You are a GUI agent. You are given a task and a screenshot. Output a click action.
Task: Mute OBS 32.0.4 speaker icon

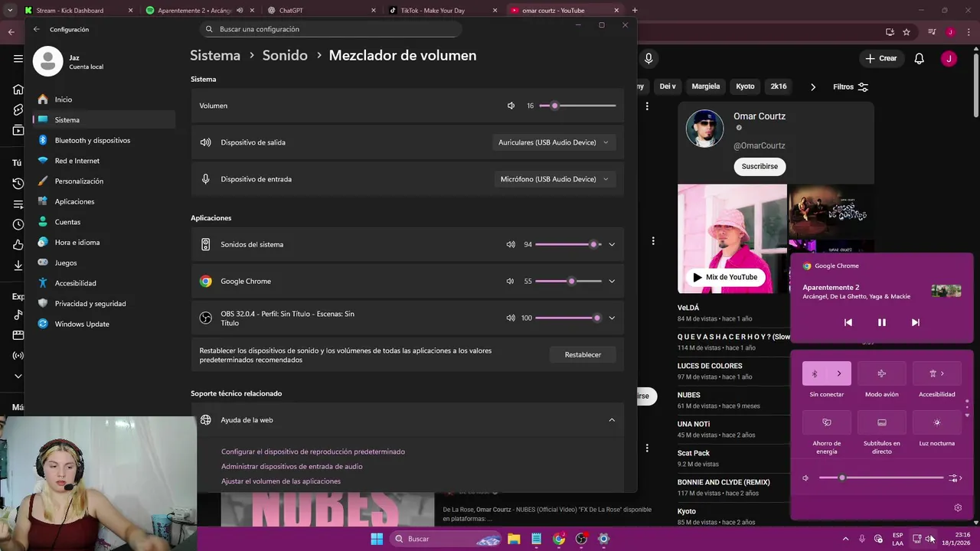tap(511, 318)
